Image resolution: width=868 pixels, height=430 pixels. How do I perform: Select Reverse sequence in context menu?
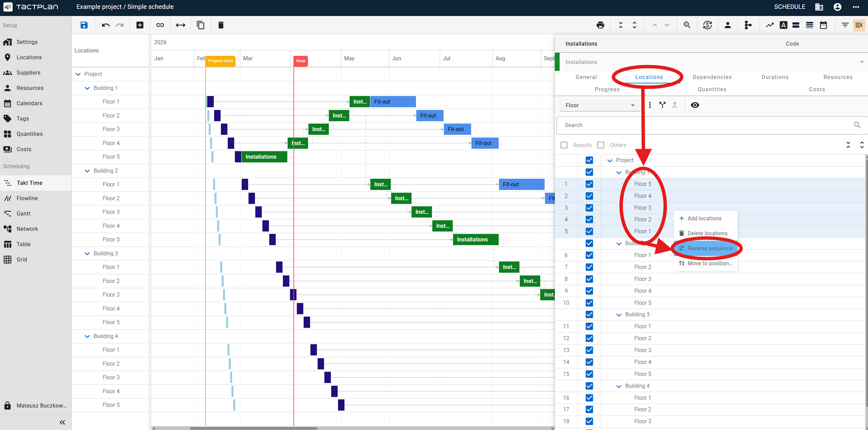706,248
